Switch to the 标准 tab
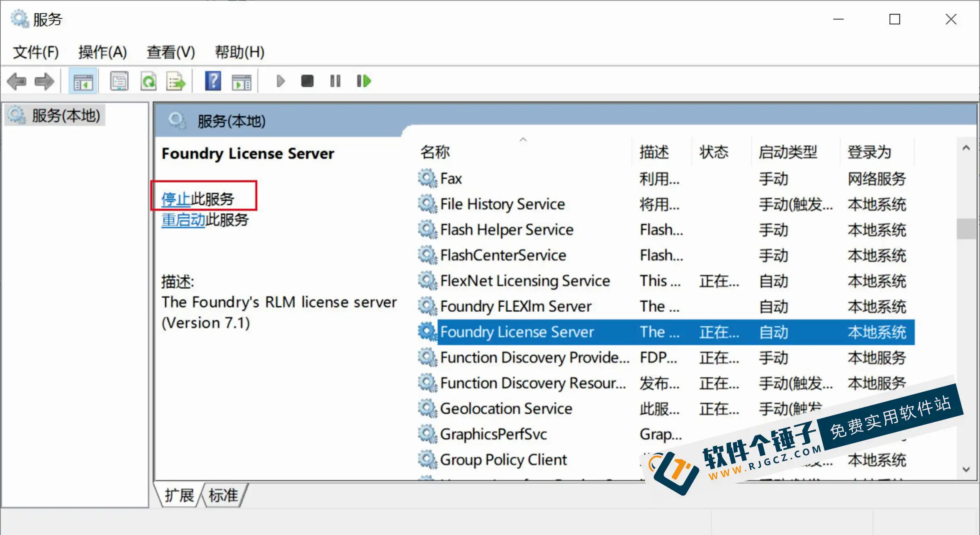This screenshot has width=980, height=535. pyautogui.click(x=223, y=495)
